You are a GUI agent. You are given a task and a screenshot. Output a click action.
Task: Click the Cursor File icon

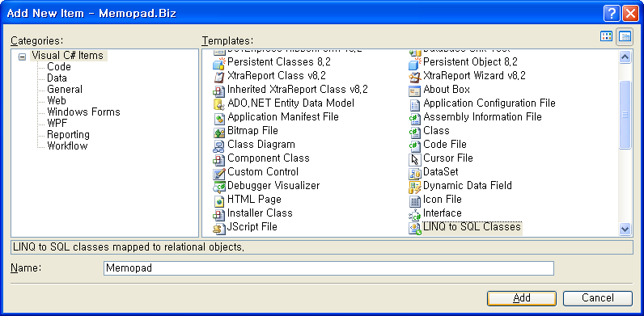pyautogui.click(x=415, y=159)
